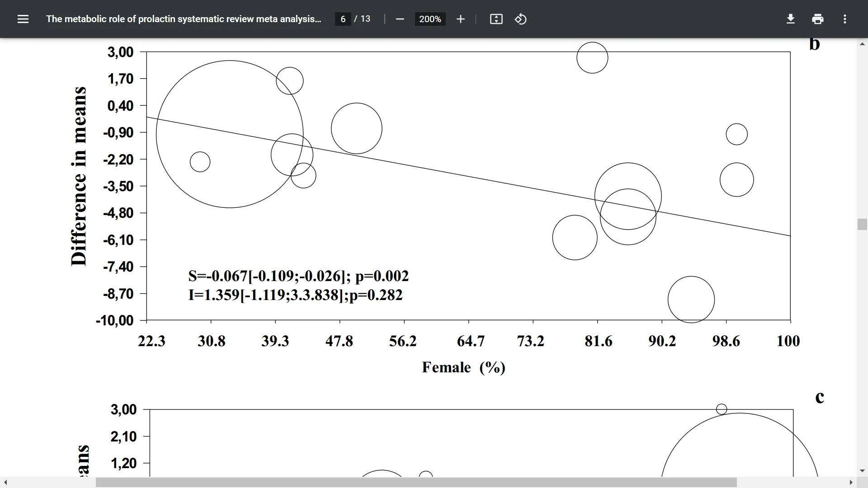Image resolution: width=868 pixels, height=488 pixels.
Task: Click the total page count '/ 13'
Action: pos(362,19)
